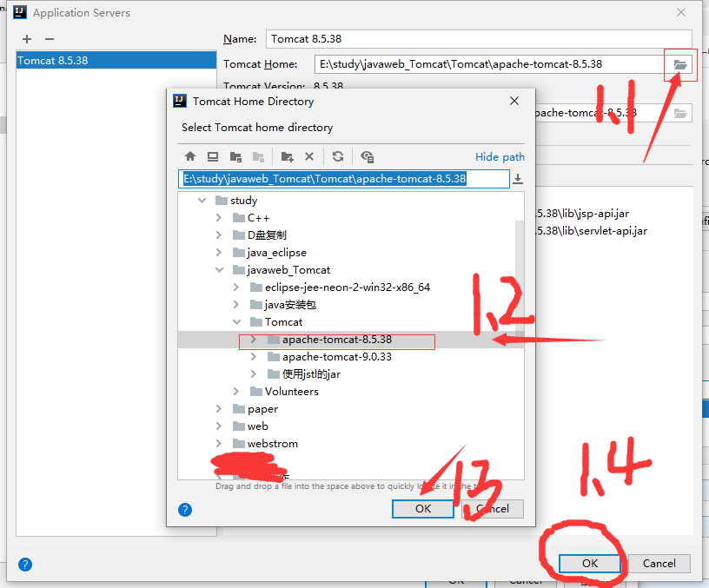Viewport: 709px width, 588px height.
Task: Click OK in Tomcat Home Directory dialog
Action: point(423,509)
